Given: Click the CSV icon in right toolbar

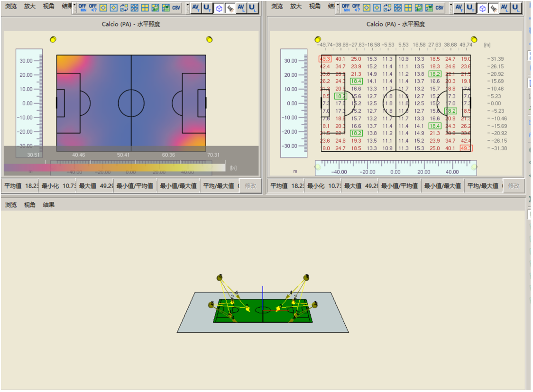Looking at the screenshot, I should [440, 8].
